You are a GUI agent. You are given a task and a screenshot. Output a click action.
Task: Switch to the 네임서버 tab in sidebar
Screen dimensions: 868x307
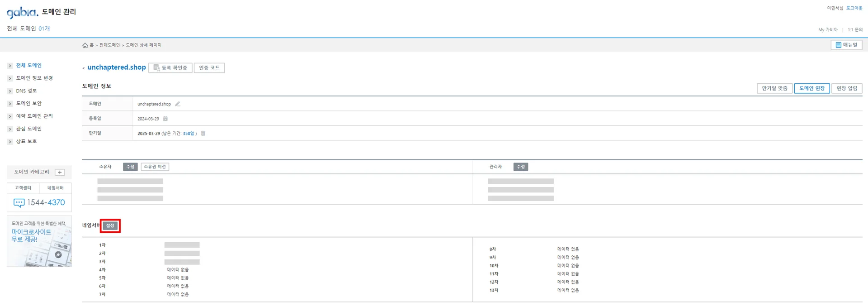tap(56, 188)
